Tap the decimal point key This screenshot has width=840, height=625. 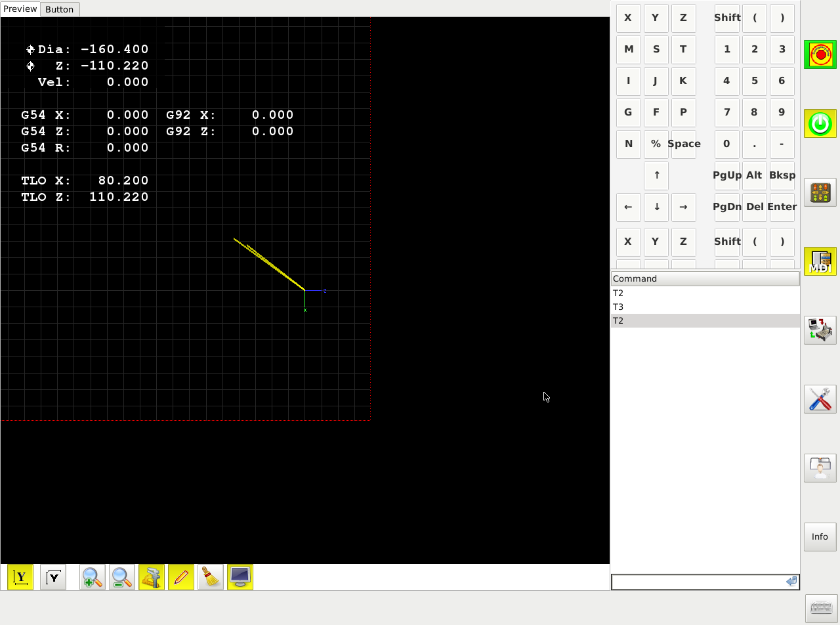(755, 144)
